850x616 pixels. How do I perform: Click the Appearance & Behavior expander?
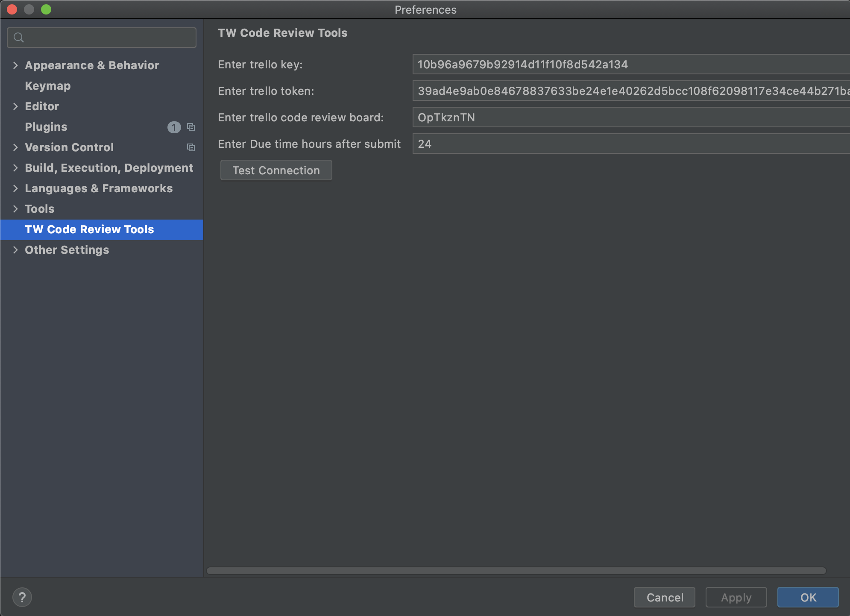[x=15, y=65]
